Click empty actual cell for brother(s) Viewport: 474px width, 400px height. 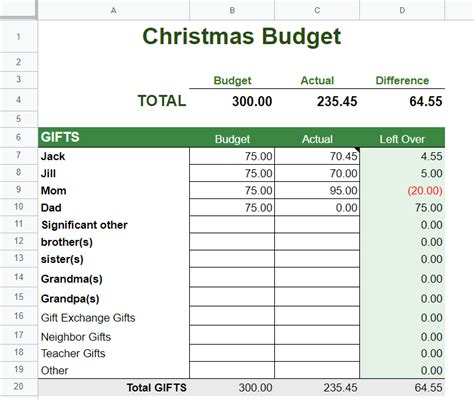pyautogui.click(x=317, y=242)
